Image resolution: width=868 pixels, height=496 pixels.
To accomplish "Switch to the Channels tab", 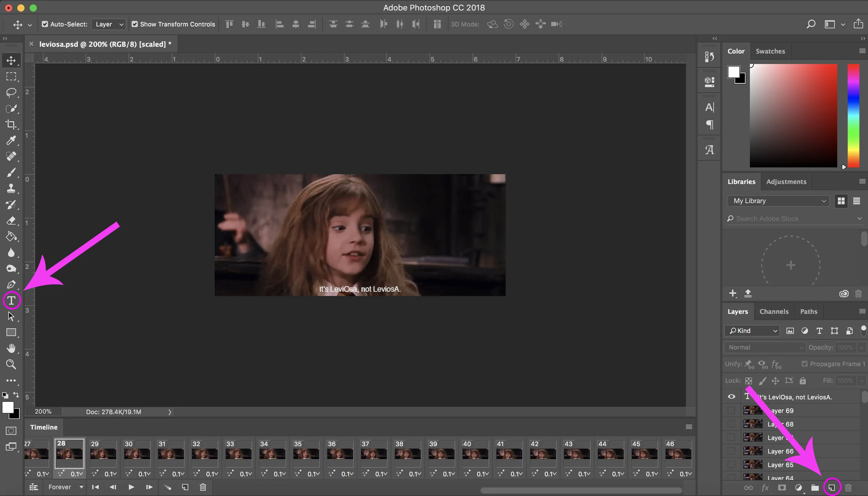I will click(774, 312).
